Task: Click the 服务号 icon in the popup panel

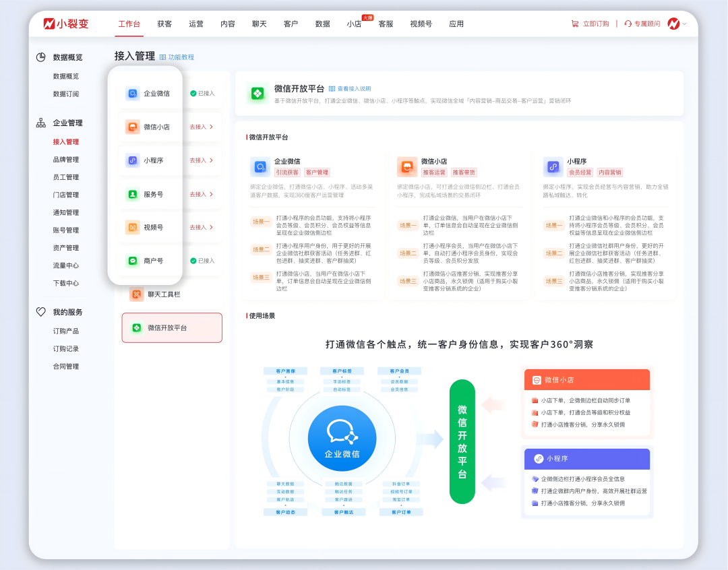Action: coord(132,194)
